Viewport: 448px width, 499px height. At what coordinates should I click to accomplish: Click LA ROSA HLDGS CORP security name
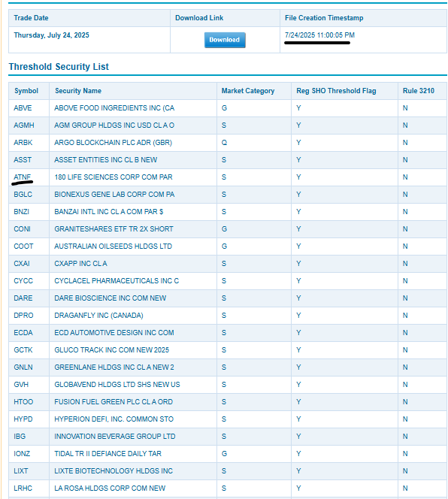pyautogui.click(x=110, y=488)
